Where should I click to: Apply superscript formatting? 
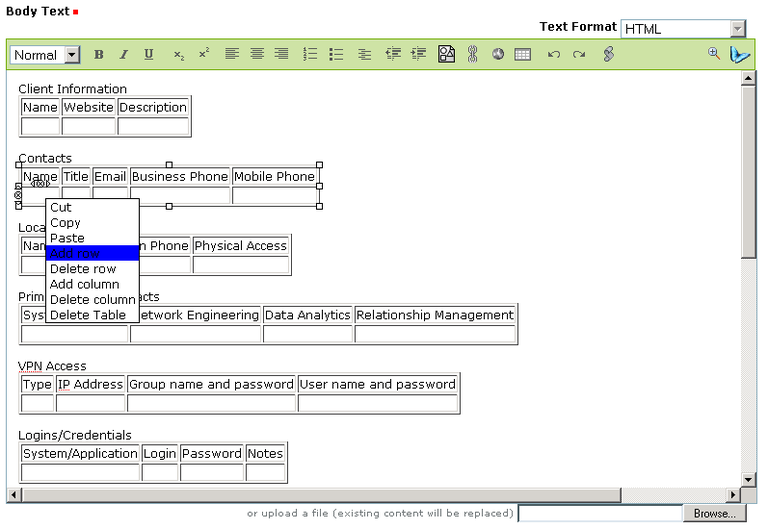coord(204,55)
